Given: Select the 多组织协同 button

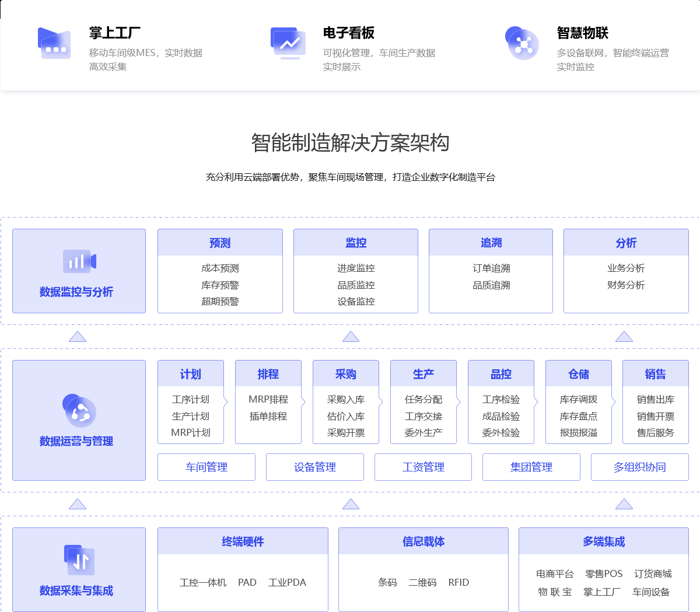Looking at the screenshot, I should coord(640,467).
